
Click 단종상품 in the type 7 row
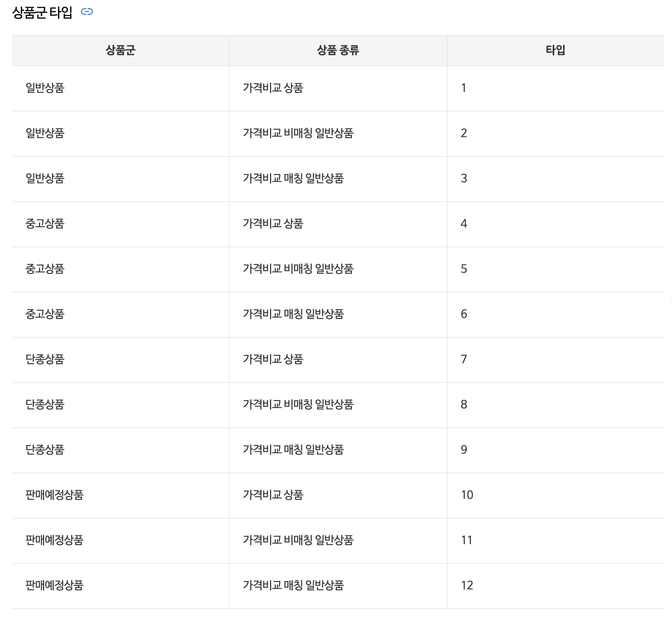pos(45,359)
